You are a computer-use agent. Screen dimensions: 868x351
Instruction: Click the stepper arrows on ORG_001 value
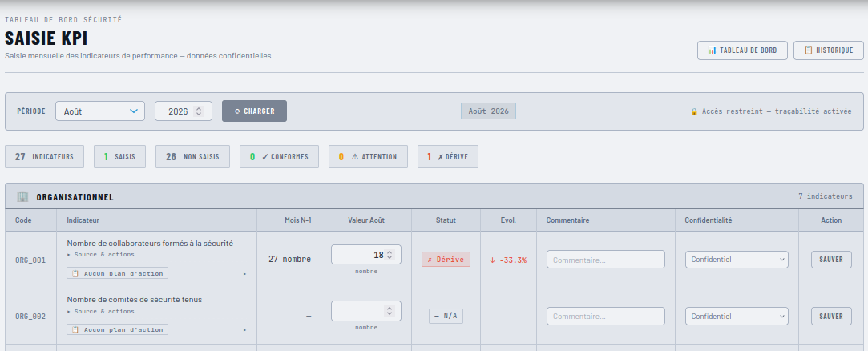pyautogui.click(x=390, y=255)
